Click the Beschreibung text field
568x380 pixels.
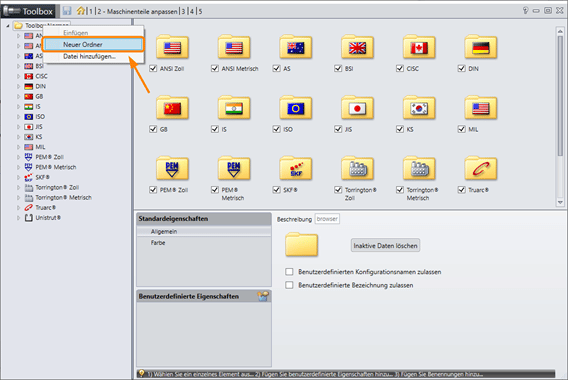click(327, 219)
